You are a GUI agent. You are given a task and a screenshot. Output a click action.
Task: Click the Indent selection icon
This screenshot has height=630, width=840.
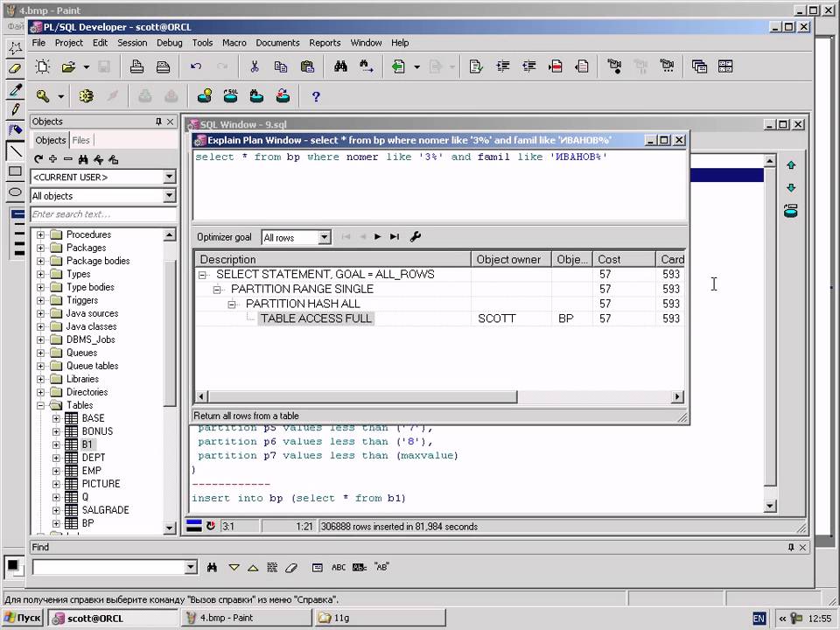[502, 66]
